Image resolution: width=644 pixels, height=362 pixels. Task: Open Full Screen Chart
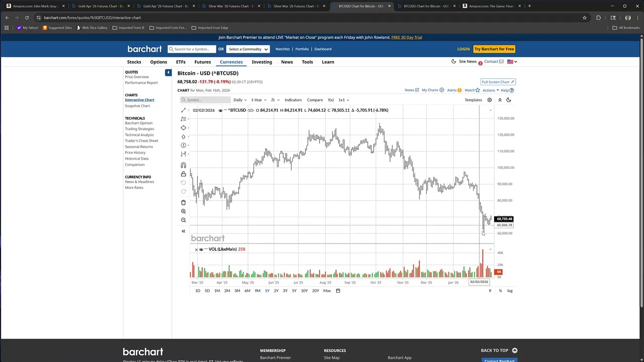(x=498, y=82)
